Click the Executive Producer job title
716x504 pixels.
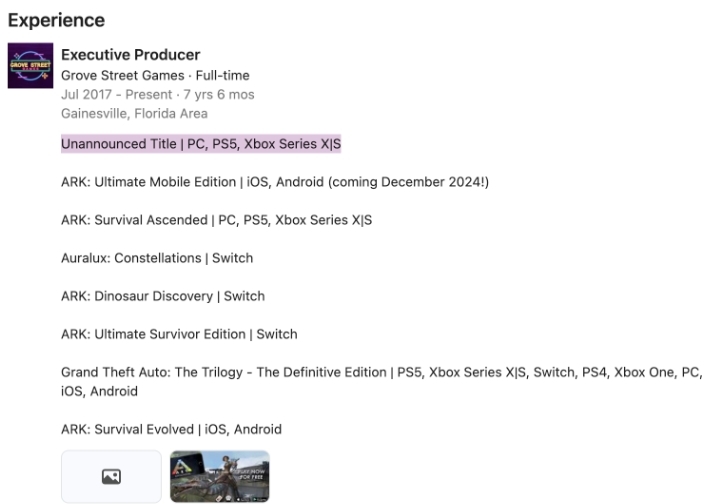click(x=131, y=55)
